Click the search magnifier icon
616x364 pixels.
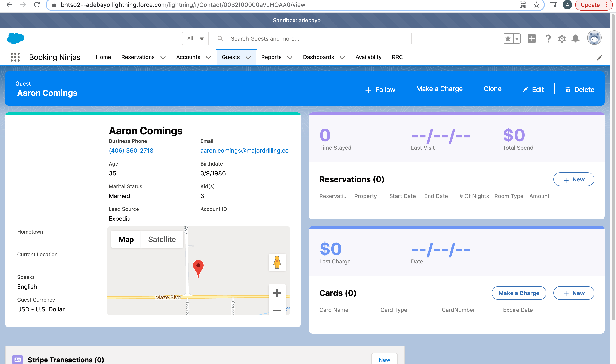pyautogui.click(x=220, y=38)
